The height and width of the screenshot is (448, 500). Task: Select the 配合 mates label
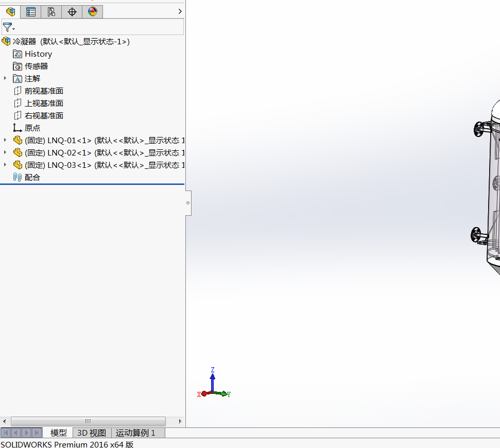click(32, 177)
